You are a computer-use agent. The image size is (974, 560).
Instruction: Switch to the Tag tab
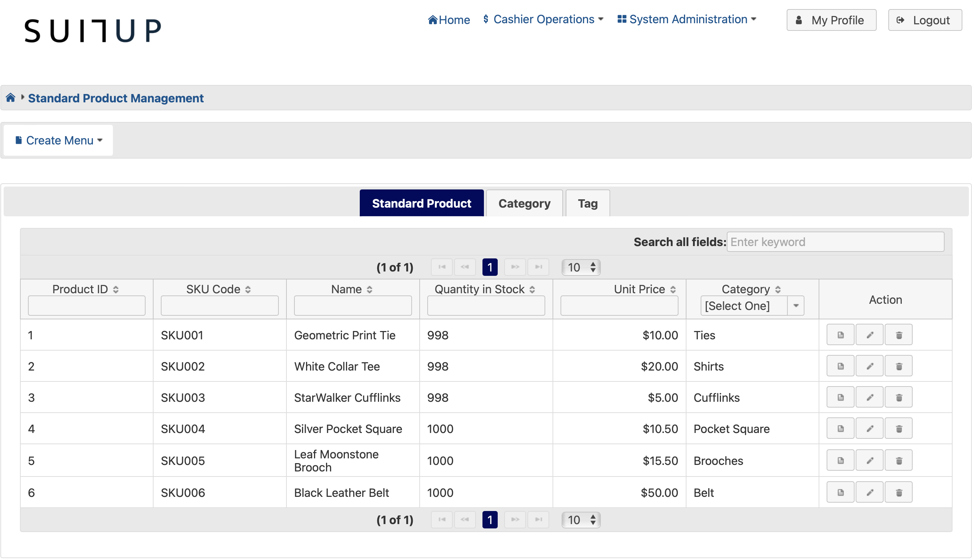(x=587, y=203)
